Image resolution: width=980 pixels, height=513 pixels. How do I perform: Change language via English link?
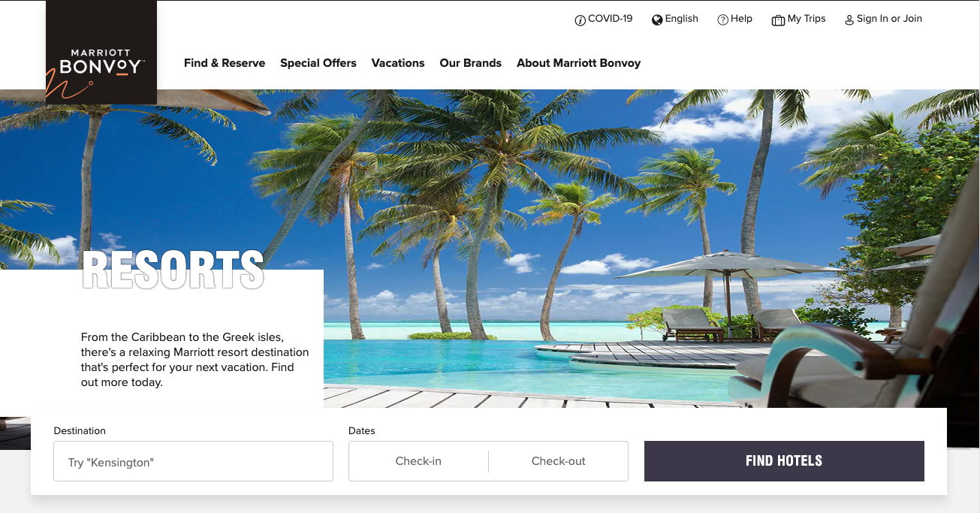click(x=682, y=19)
